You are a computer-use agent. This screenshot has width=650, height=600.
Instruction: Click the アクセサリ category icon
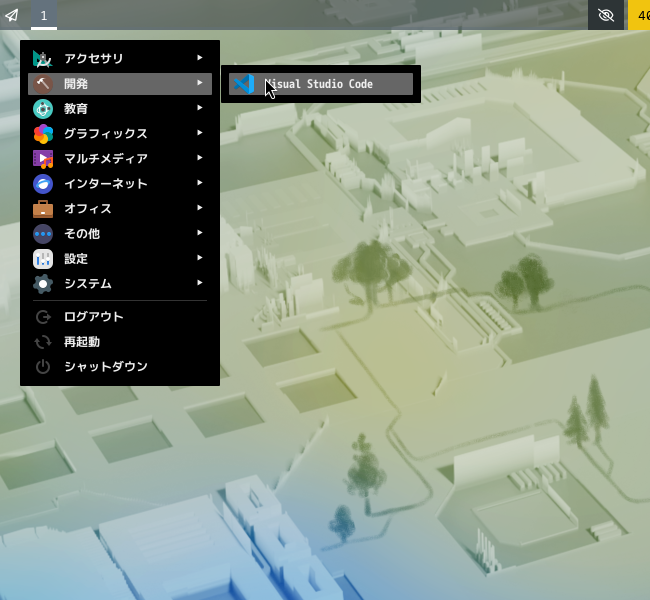click(43, 58)
